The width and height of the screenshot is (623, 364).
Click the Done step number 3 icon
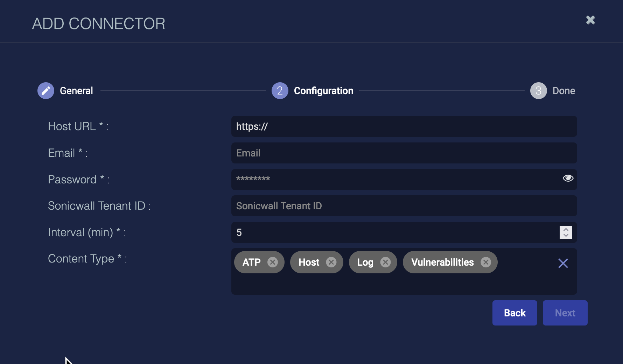(538, 91)
